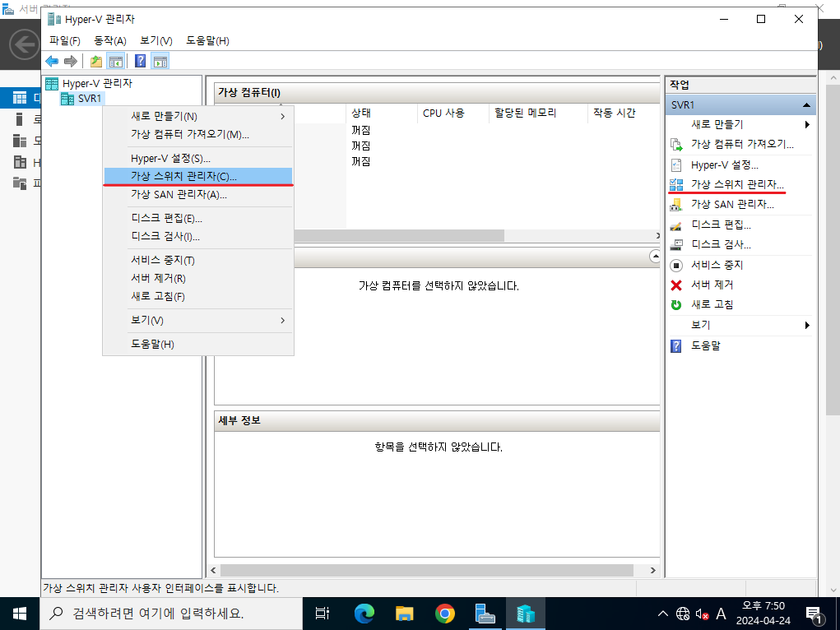Click the 가상 SAN 관리자 icon in actions pane
This screenshot has height=630, width=840.
(x=676, y=205)
